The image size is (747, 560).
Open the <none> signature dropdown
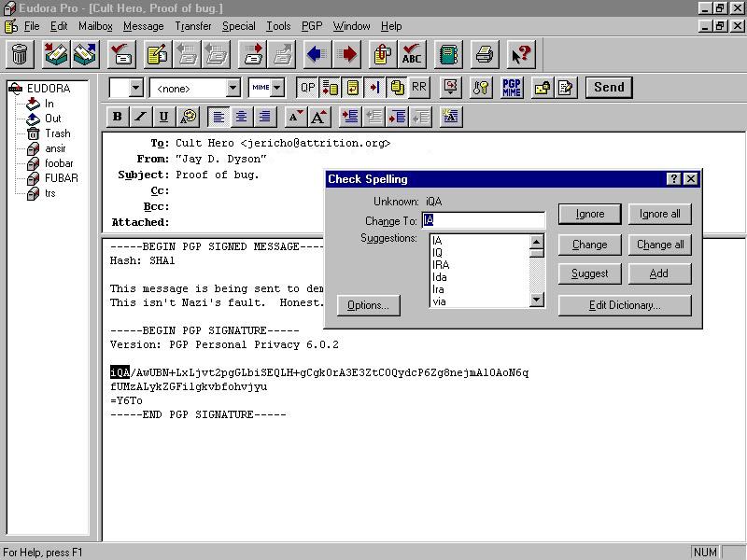[x=195, y=88]
